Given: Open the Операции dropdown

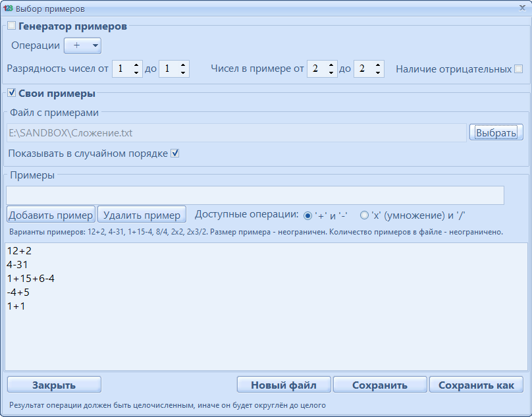Looking at the screenshot, I should (x=82, y=45).
